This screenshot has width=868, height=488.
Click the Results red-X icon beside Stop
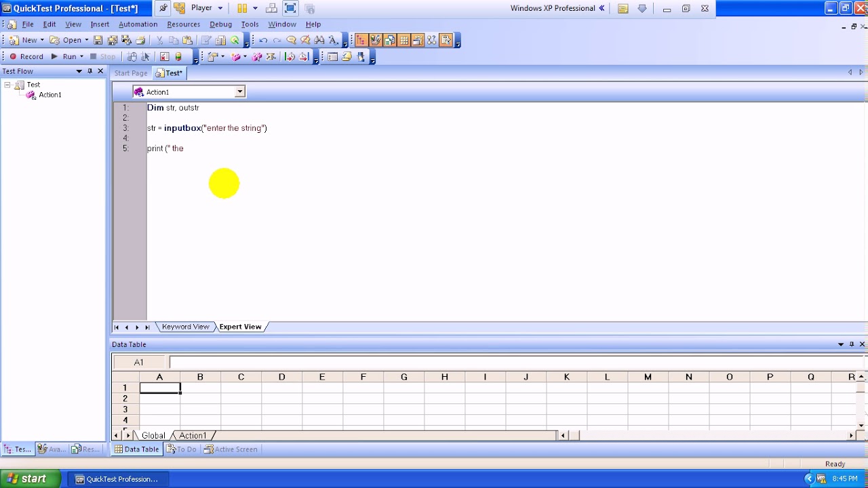pyautogui.click(x=164, y=57)
